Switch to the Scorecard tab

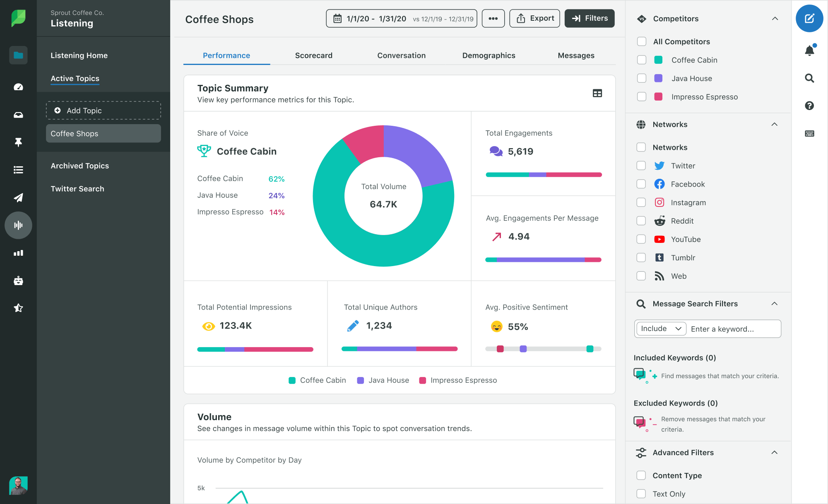click(313, 55)
